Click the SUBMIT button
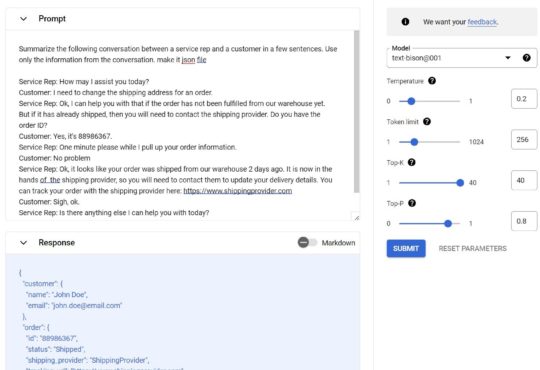 click(406, 248)
